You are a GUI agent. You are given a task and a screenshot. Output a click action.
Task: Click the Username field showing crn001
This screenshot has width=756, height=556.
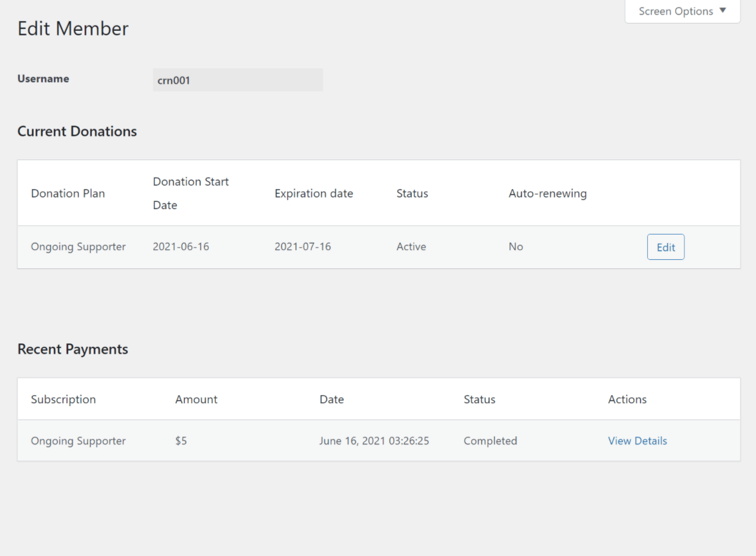[238, 80]
